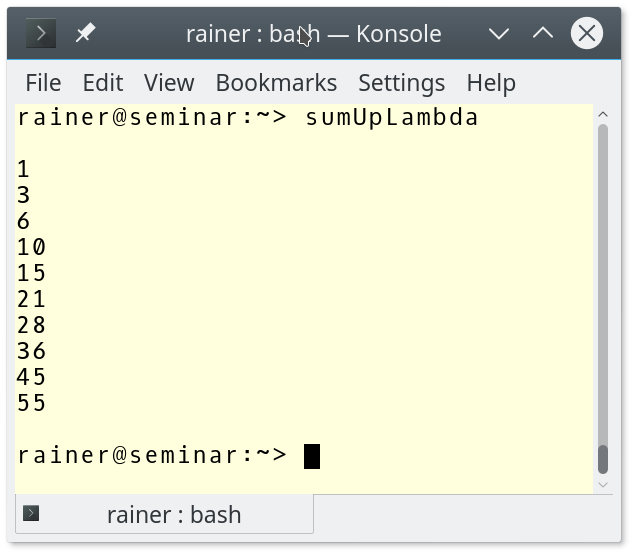Image resolution: width=634 pixels, height=555 pixels.
Task: Click the output line showing 55
Action: pyautogui.click(x=31, y=404)
